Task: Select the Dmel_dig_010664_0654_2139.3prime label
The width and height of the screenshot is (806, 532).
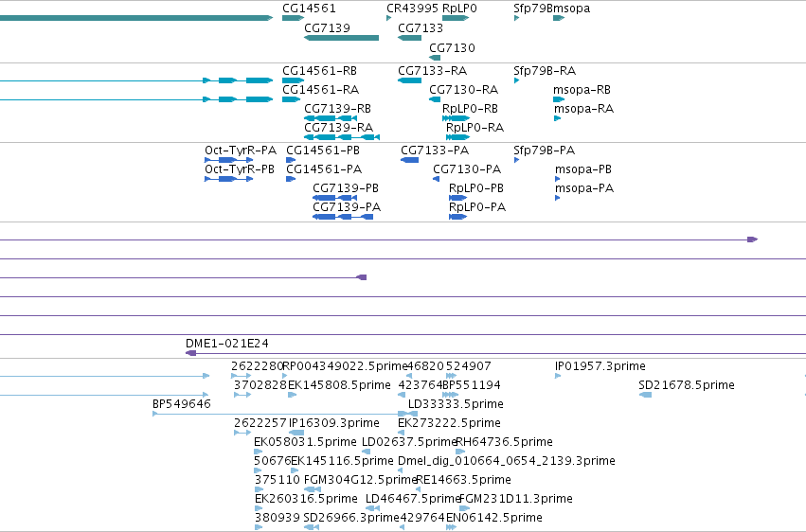Action: tap(507, 461)
